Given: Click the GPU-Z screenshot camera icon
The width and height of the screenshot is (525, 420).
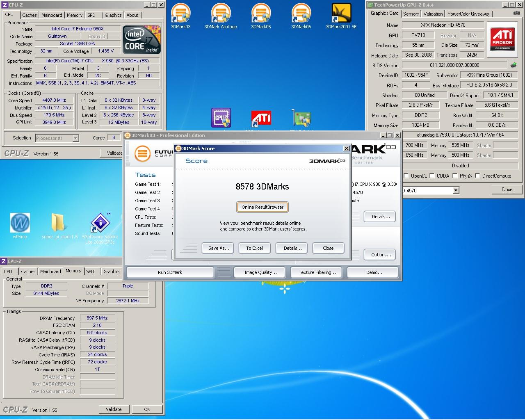Looking at the screenshot, I should (x=516, y=13).
